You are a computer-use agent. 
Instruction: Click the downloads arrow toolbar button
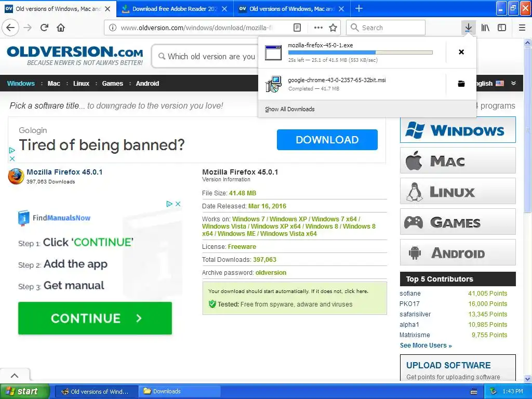(x=469, y=28)
